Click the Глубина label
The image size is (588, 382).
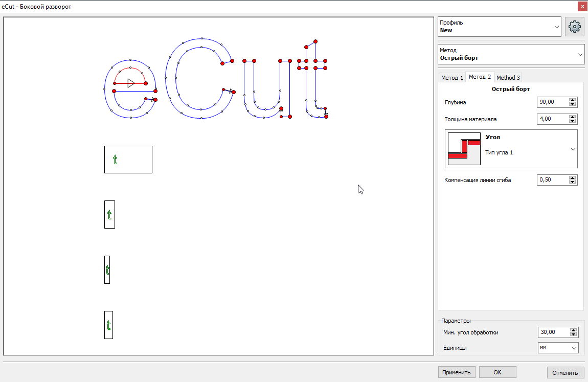[x=455, y=102]
